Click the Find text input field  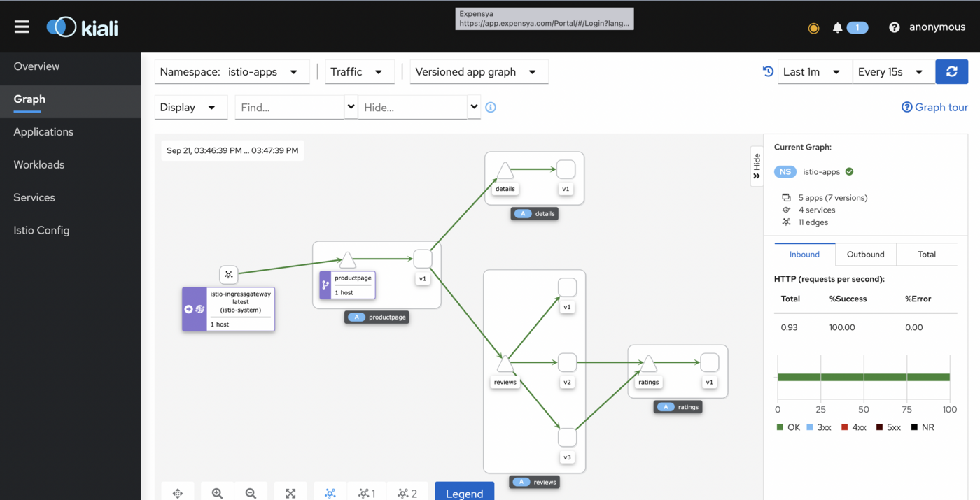[289, 108]
